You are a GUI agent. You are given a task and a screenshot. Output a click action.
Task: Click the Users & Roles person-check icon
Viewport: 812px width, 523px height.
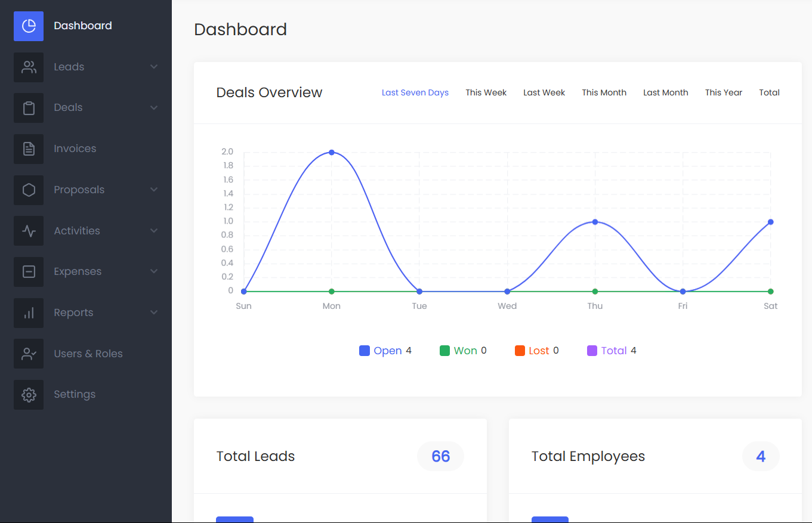coord(29,354)
